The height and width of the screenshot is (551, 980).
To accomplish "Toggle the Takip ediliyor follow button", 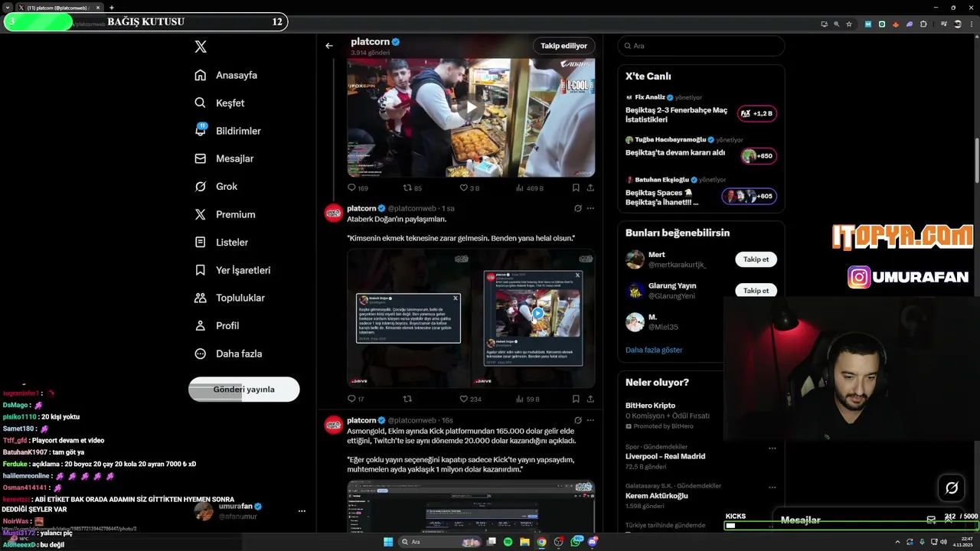I will [x=563, y=46].
